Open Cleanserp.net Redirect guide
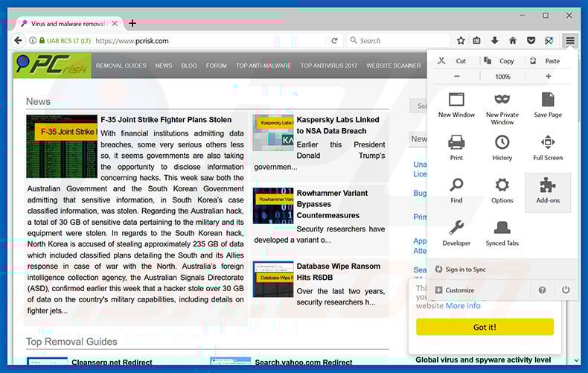 pos(112,362)
